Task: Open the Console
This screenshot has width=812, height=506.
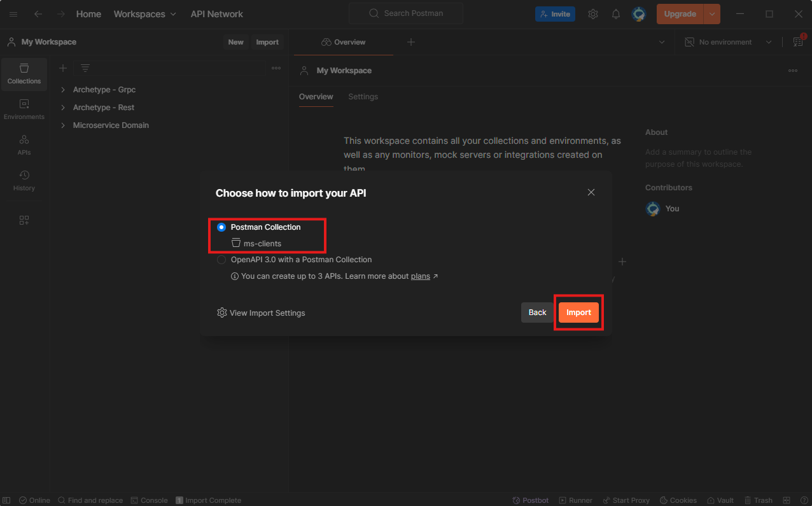Action: (x=149, y=500)
